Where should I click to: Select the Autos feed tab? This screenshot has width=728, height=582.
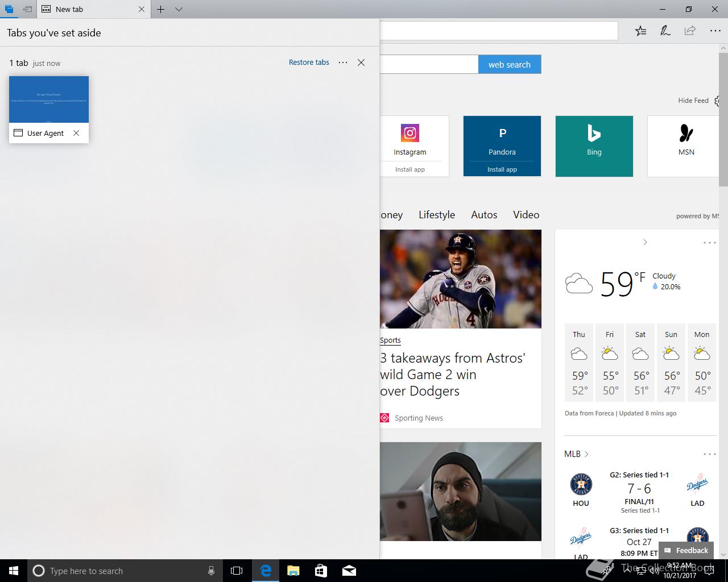(484, 215)
